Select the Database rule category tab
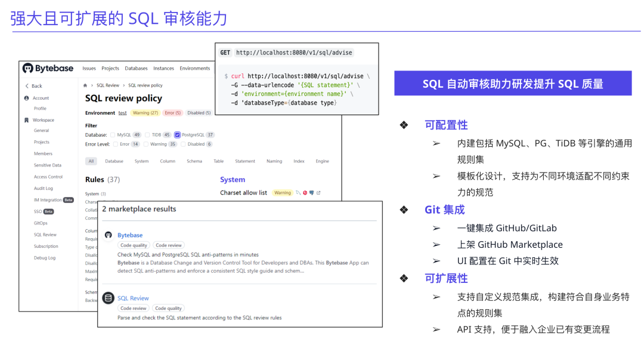This screenshot has height=351, width=644. tap(114, 161)
